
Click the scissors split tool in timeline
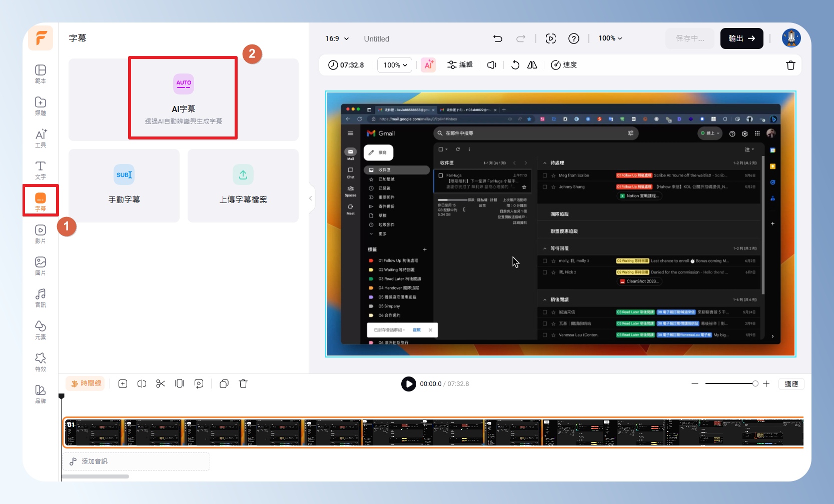161,383
